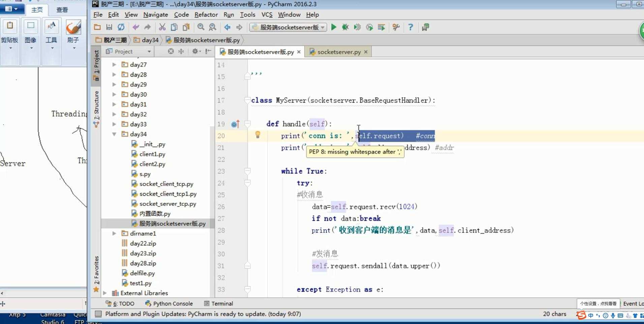Screen dimensions: 644x324
Task: Click the task tool icon after Help
Action: (425, 27)
